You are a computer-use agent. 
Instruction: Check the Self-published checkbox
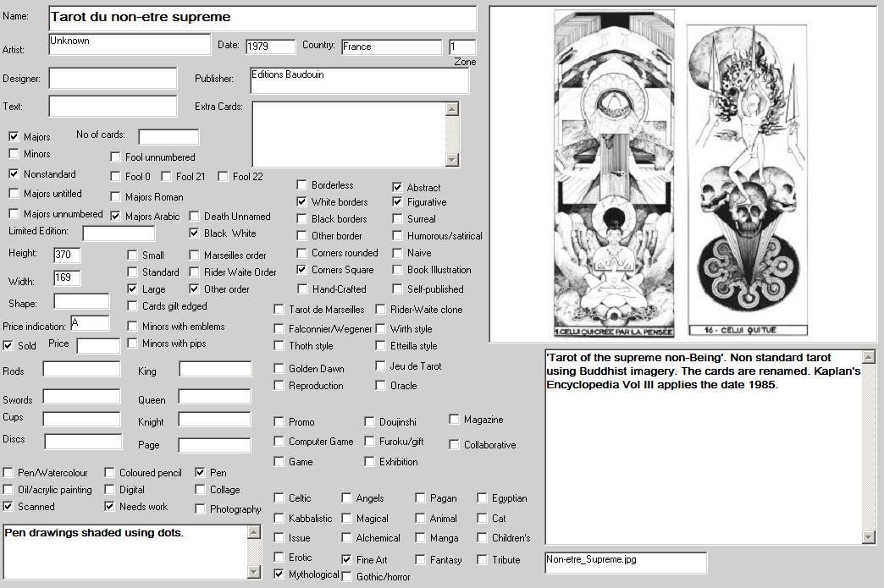397,289
